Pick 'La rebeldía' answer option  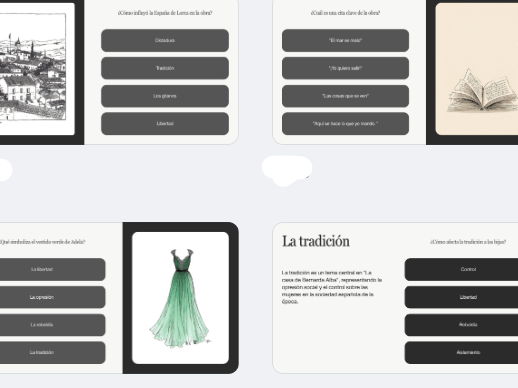click(52, 325)
